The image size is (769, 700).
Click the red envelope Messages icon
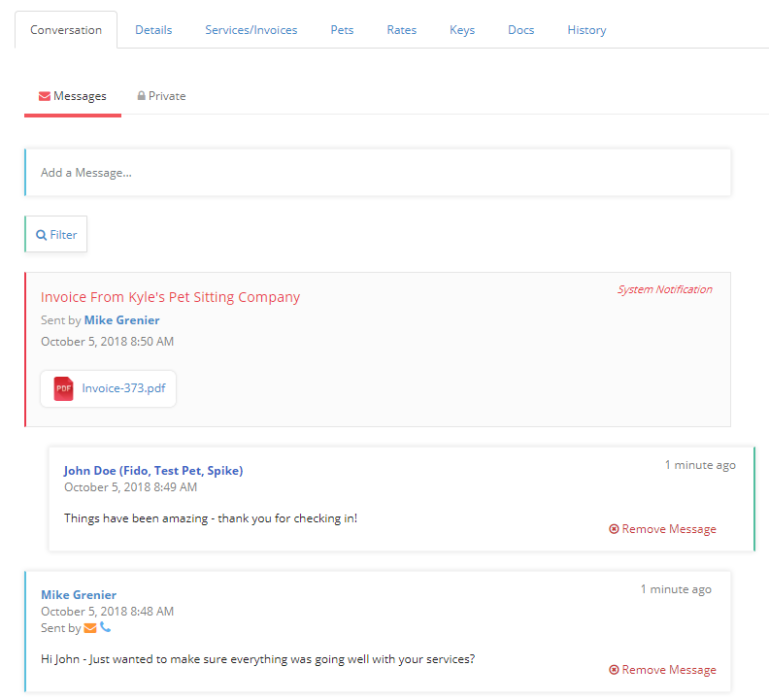pos(45,96)
